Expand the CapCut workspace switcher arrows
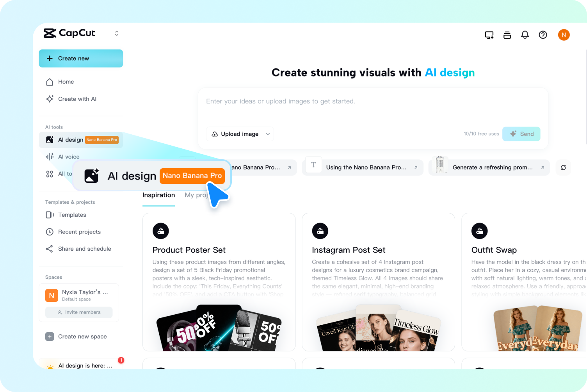Image resolution: width=587 pixels, height=392 pixels. coord(117,33)
